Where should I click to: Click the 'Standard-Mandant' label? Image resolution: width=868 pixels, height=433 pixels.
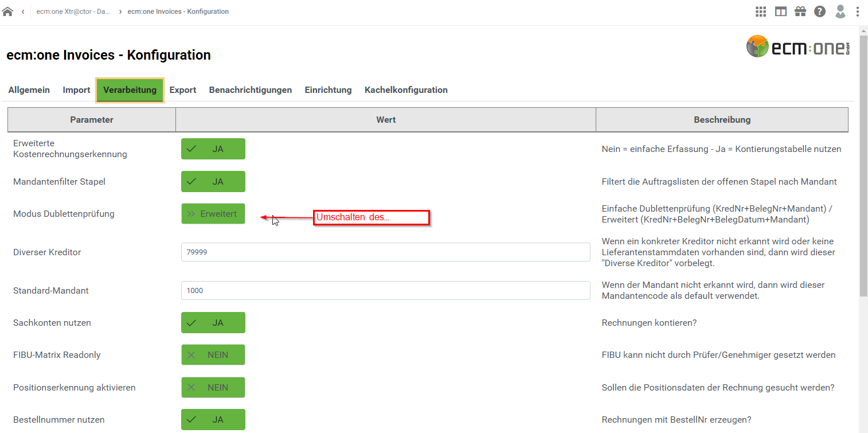click(51, 291)
